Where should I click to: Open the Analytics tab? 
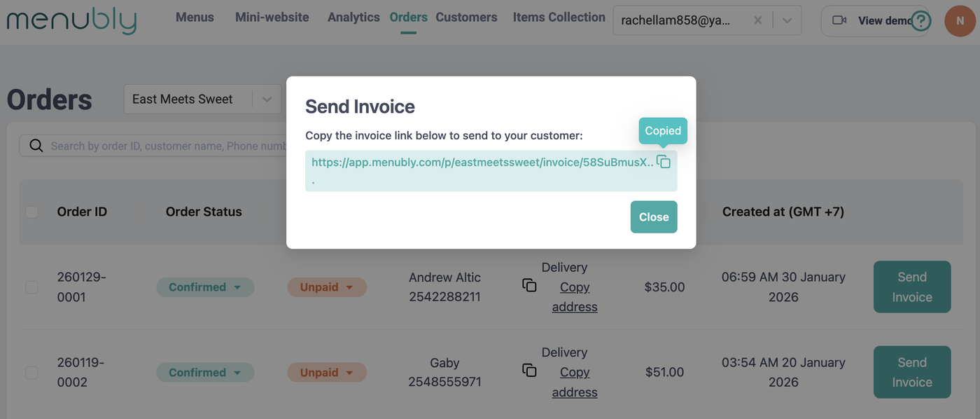(x=353, y=18)
